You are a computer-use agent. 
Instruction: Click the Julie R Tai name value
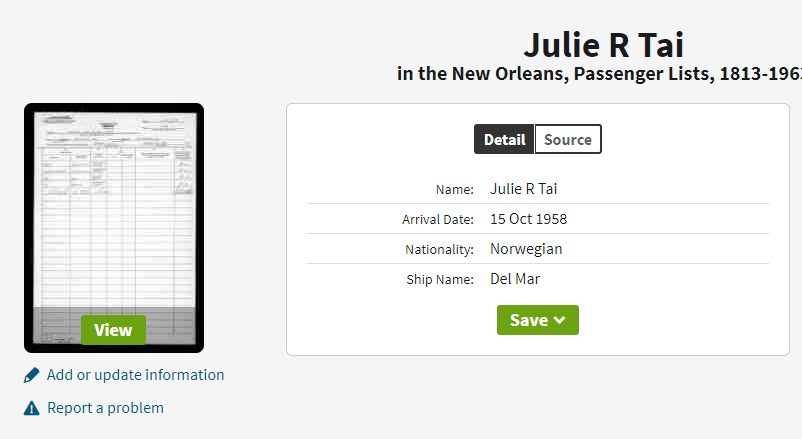click(x=523, y=189)
